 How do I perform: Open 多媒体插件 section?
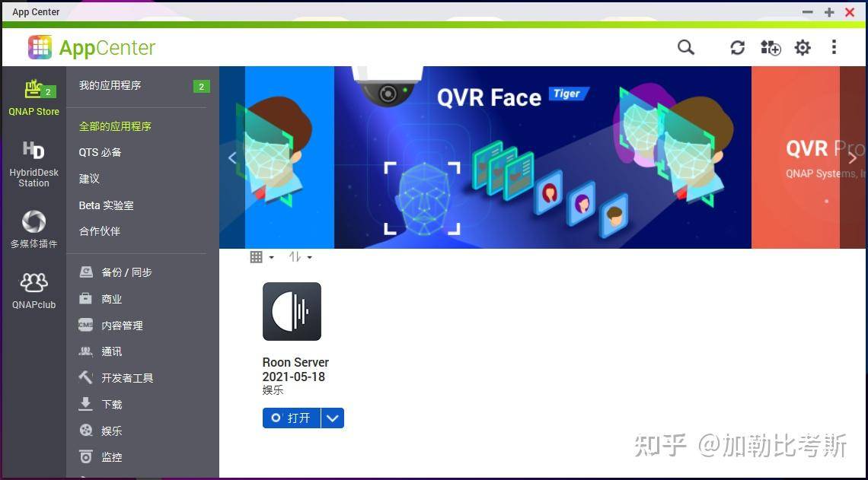pyautogui.click(x=34, y=229)
